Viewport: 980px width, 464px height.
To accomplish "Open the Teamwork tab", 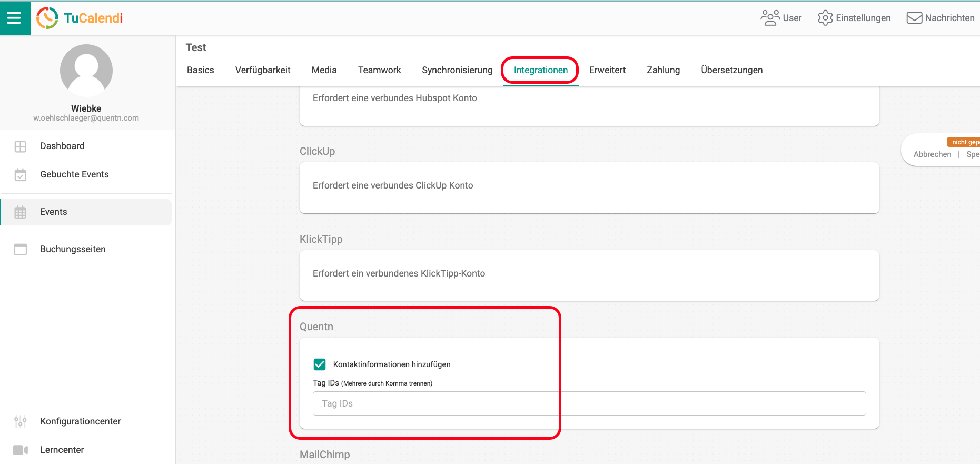I will [380, 70].
